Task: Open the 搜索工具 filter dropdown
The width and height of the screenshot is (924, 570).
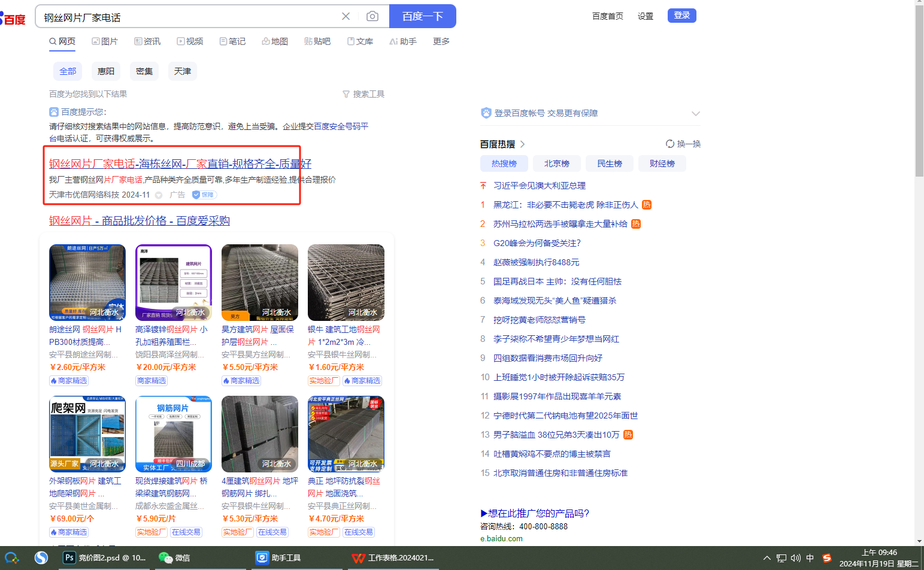Action: (363, 94)
